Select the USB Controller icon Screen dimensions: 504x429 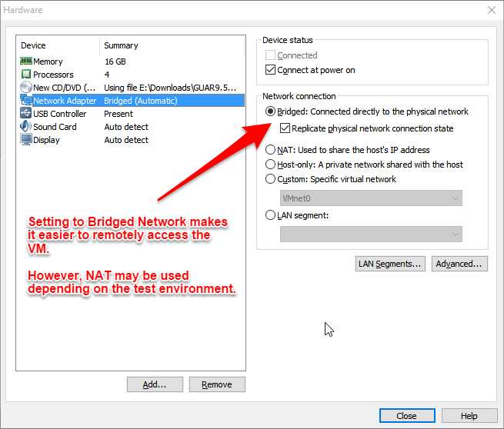coord(26,114)
